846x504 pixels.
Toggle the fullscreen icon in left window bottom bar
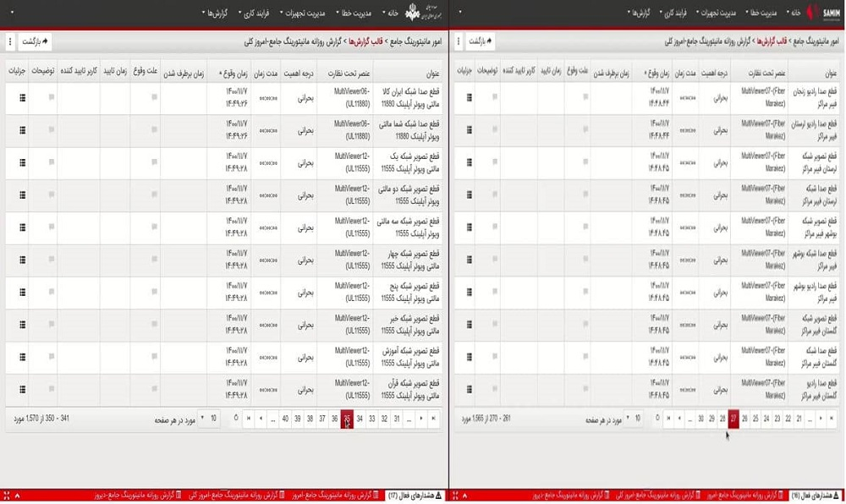pos(7,496)
